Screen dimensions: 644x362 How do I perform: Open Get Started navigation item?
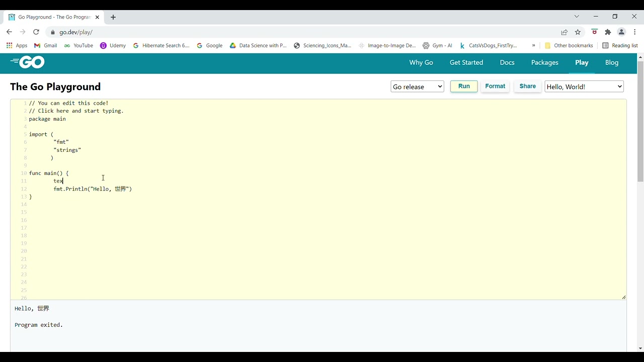click(466, 62)
